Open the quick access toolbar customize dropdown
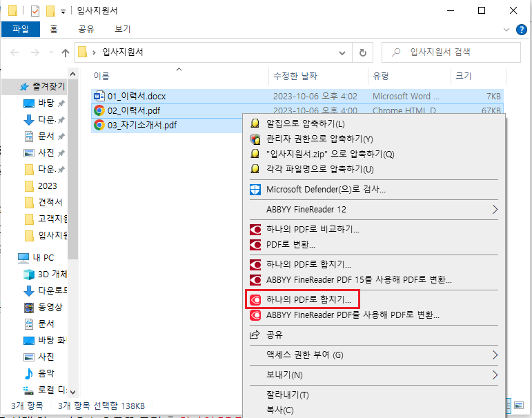Viewport: 532px width, 418px height. 63,12
